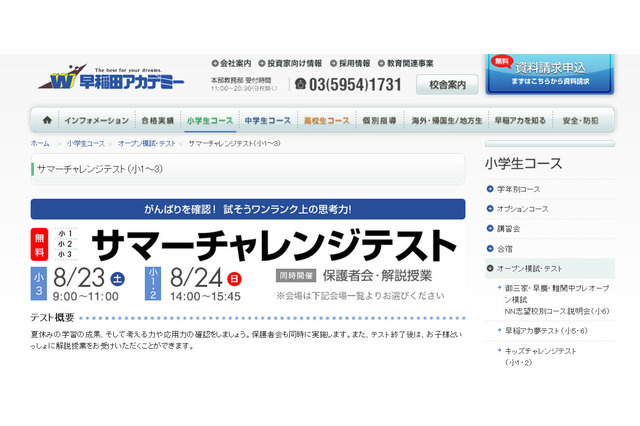This screenshot has width=640, height=426.
Task: Open the 採用情報 link
Action: click(x=355, y=63)
